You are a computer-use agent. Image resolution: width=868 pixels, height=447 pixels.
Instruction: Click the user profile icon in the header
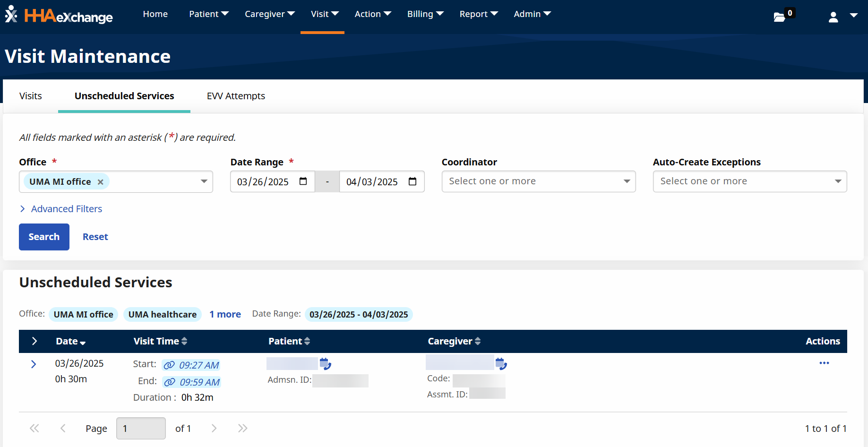[833, 16]
